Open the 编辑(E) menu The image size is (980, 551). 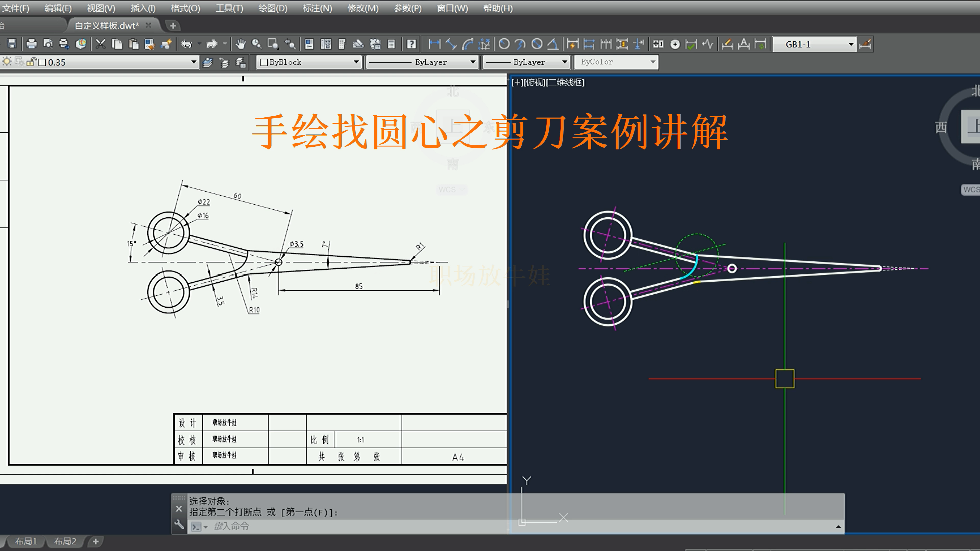pos(58,8)
